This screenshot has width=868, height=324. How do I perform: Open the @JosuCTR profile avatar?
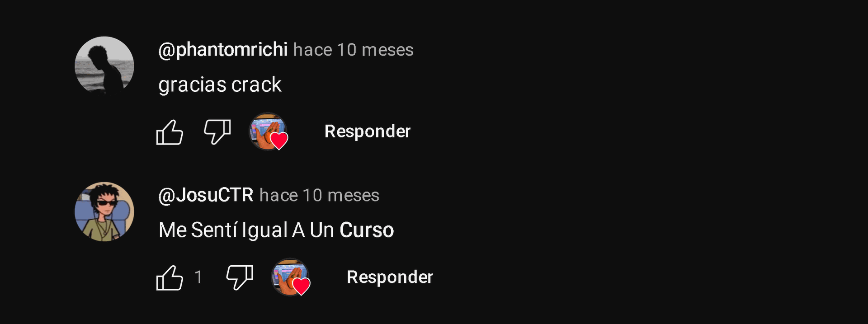click(104, 211)
